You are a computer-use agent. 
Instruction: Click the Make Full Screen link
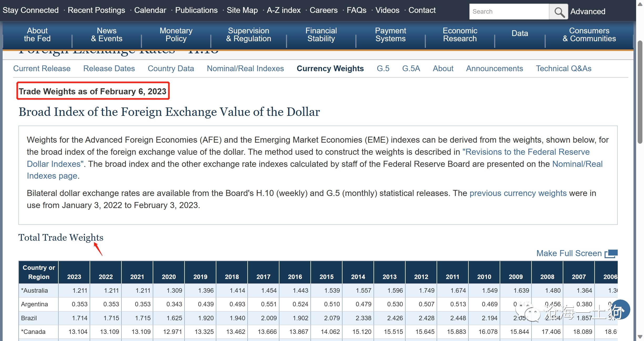click(569, 253)
